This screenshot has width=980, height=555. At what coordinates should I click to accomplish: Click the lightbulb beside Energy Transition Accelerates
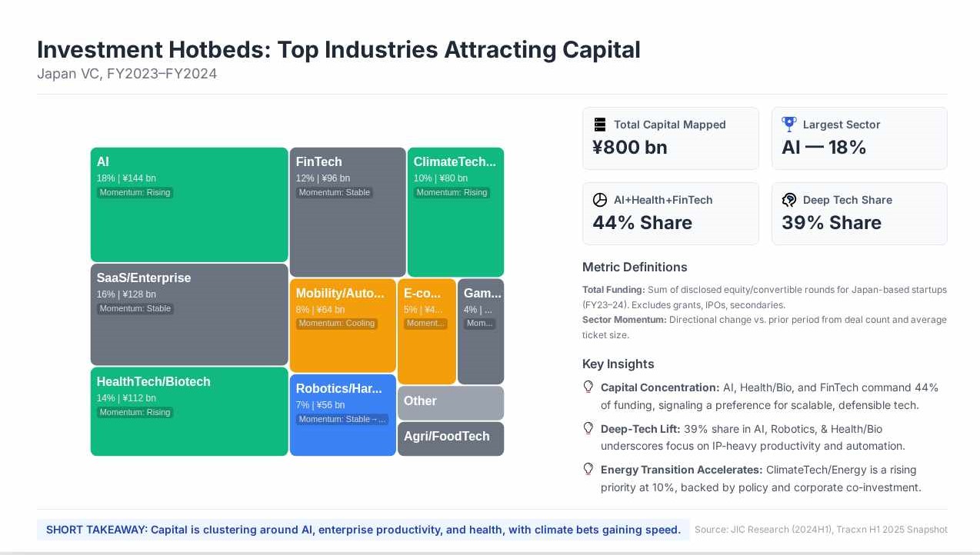click(588, 469)
